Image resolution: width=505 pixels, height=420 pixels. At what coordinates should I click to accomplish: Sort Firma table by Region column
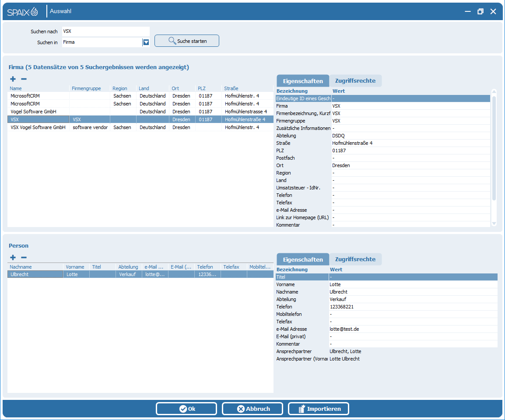coord(123,88)
